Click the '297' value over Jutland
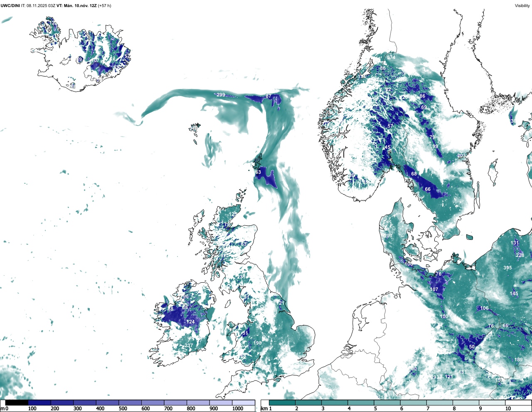Viewport: 532px width, 412px height. click(388, 236)
